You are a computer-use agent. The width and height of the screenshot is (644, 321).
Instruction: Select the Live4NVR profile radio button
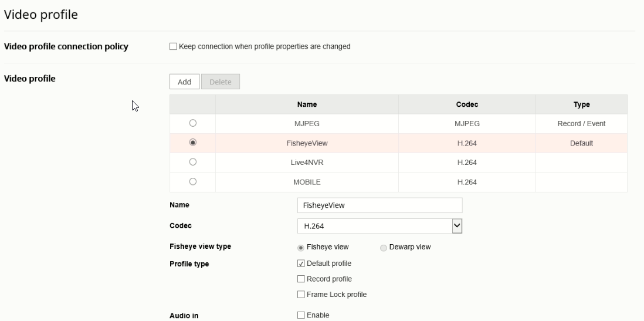[x=192, y=162]
